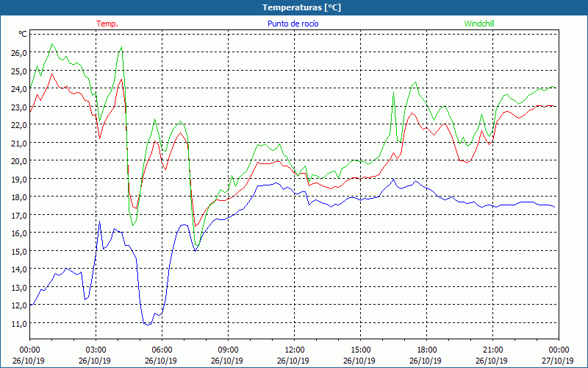Click the 12,0 y-axis value
The width and height of the screenshot is (588, 368).
[19, 305]
